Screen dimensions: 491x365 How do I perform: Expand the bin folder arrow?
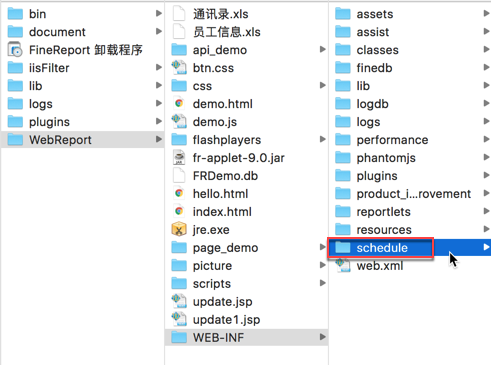[159, 13]
